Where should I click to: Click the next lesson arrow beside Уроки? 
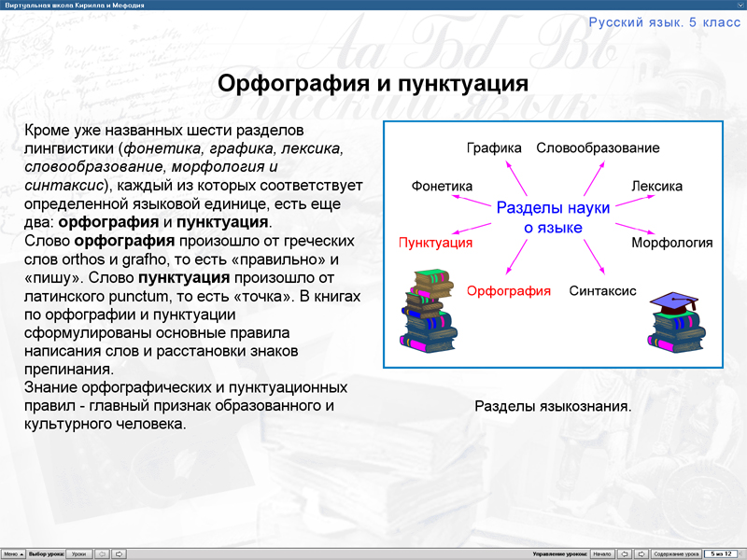coord(119,553)
